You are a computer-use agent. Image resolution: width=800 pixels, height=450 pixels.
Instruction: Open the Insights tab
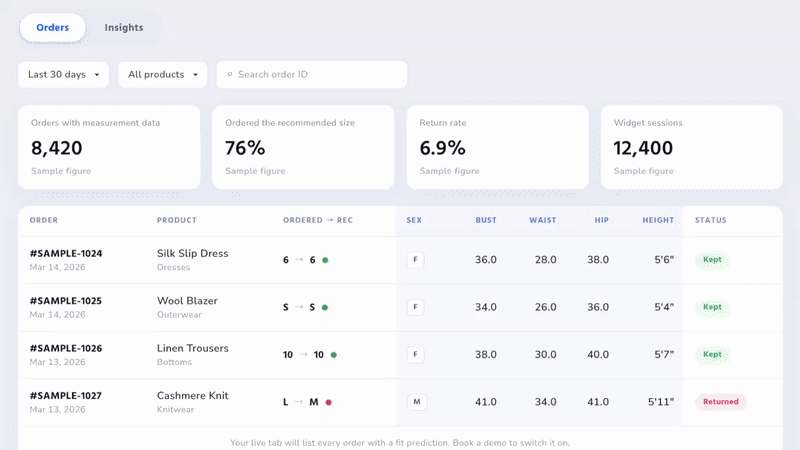pos(124,28)
